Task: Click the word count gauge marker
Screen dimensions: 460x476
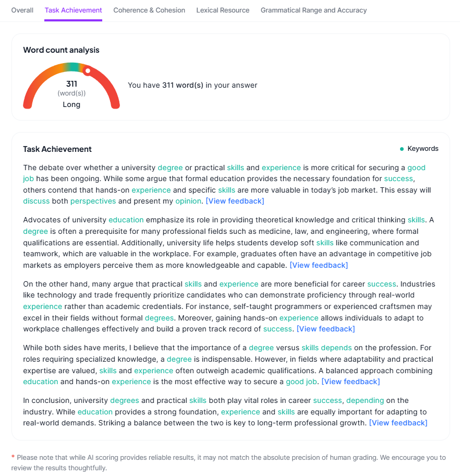Action: pyautogui.click(x=88, y=71)
